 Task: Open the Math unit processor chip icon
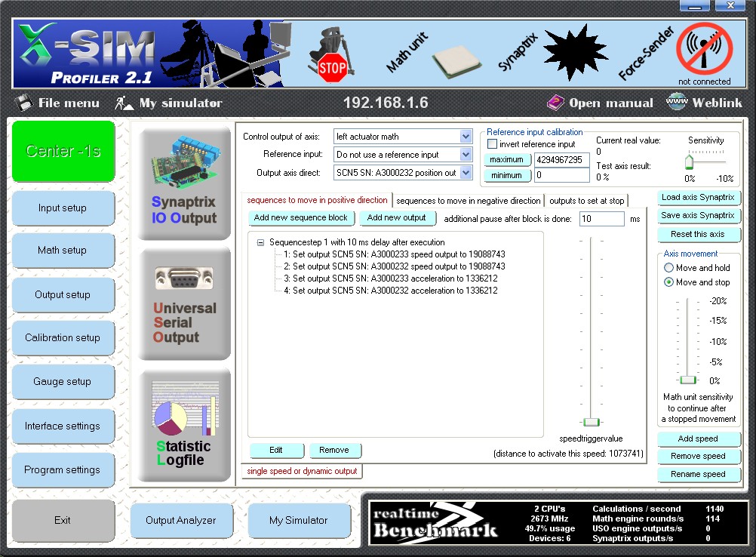(x=456, y=61)
